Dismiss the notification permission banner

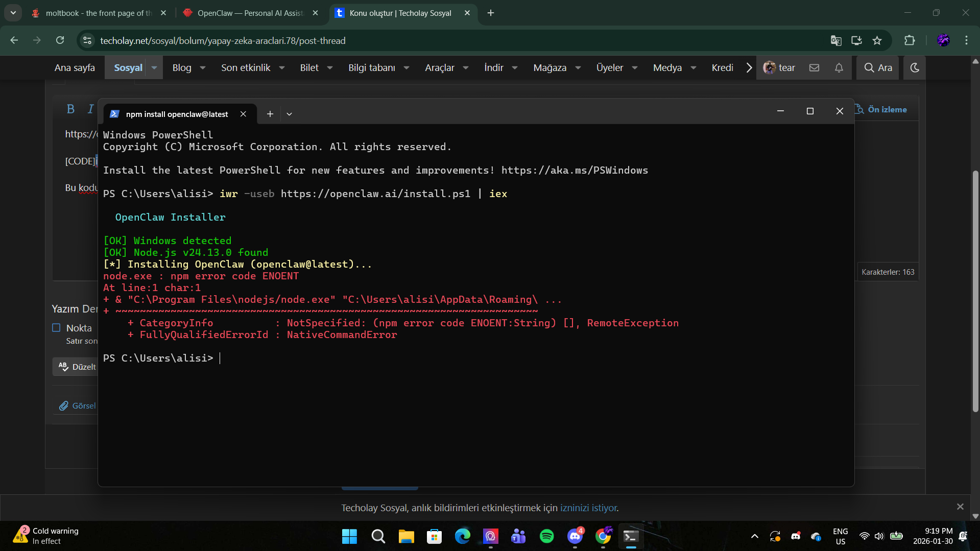click(x=960, y=507)
